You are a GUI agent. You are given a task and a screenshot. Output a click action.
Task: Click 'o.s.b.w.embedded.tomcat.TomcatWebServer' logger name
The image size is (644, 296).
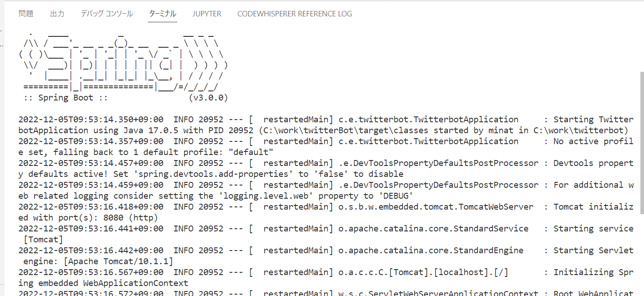click(436, 207)
